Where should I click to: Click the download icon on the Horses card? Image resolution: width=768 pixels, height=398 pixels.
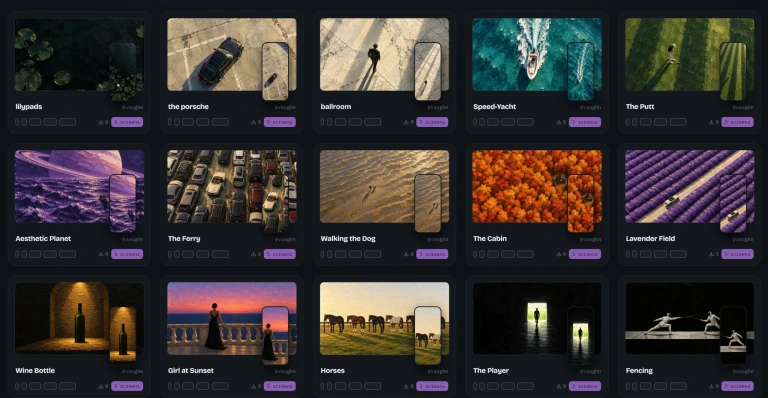406,386
